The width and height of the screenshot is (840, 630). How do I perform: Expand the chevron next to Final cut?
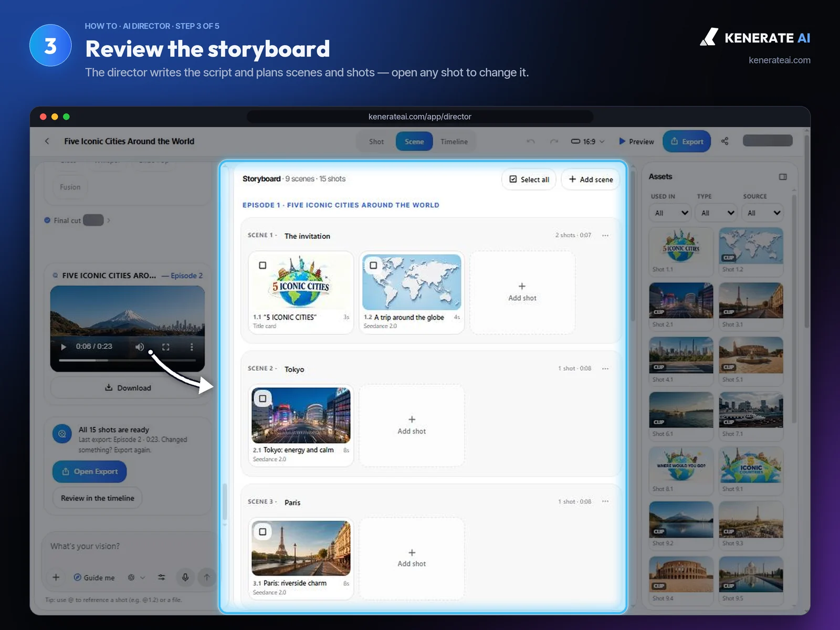point(109,220)
